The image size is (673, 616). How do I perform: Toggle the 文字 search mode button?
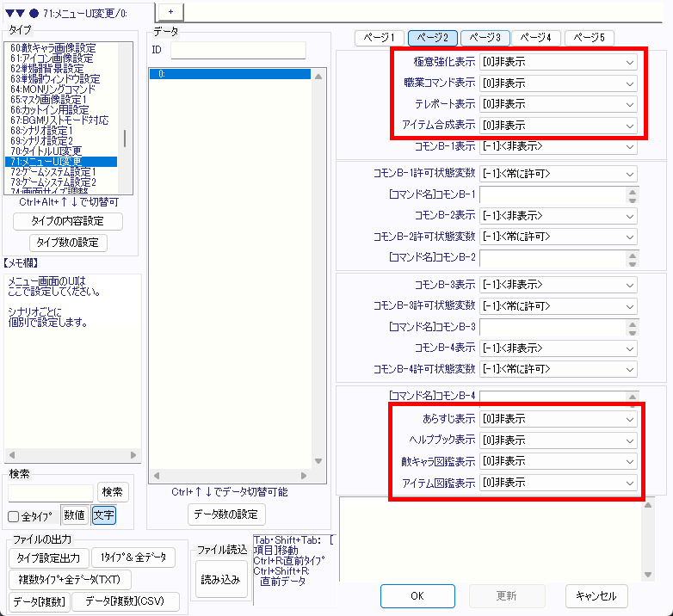(x=103, y=515)
